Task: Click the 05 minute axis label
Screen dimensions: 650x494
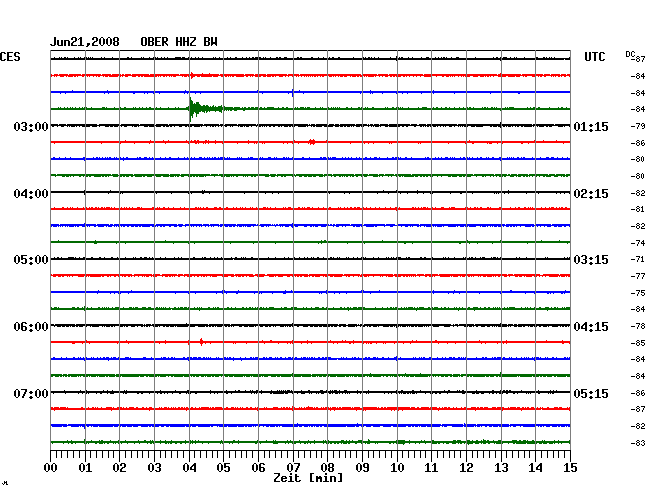Action: point(223,468)
